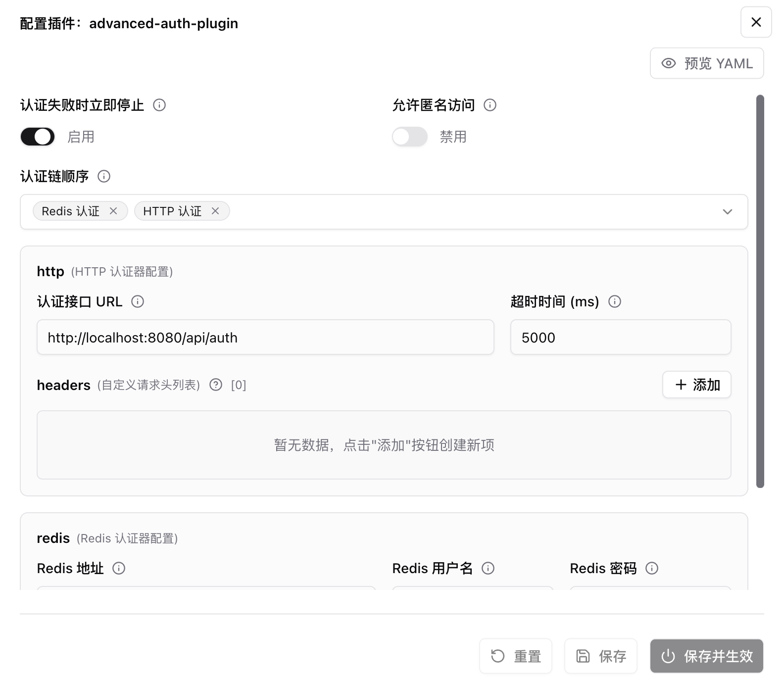This screenshot has height=681, width=784.
Task: Open 预览 YAML preview
Action: [706, 63]
